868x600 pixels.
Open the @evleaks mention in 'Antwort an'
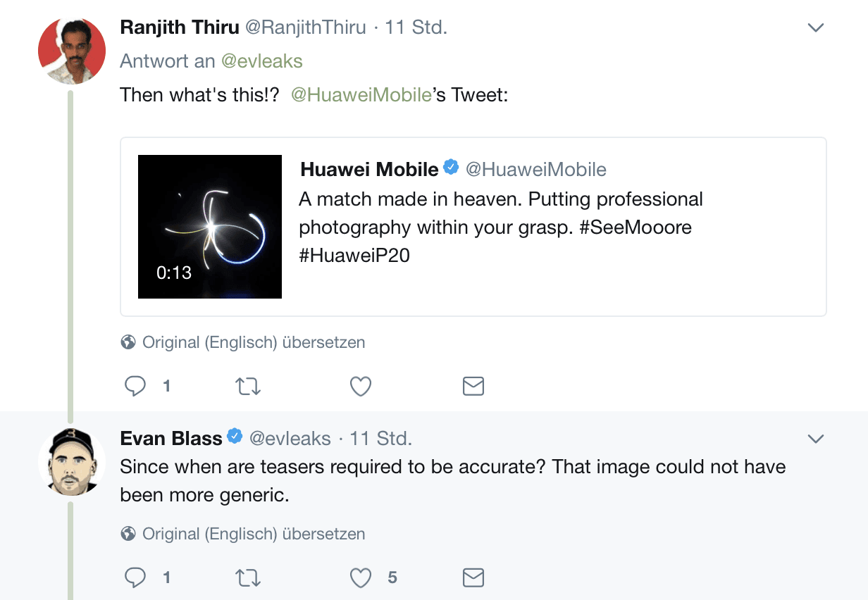[x=262, y=61]
